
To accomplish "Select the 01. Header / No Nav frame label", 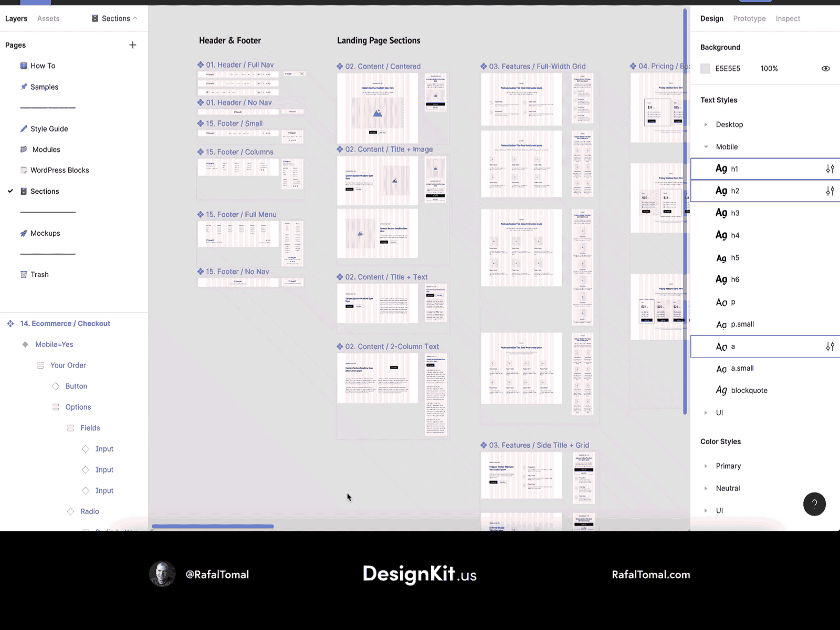I will pyautogui.click(x=239, y=102).
